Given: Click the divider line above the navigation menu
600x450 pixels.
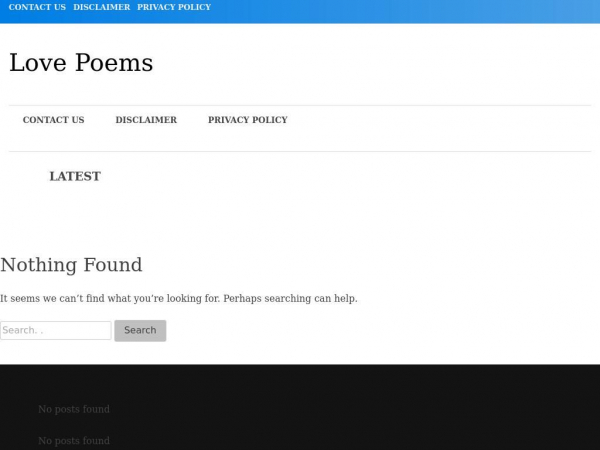Looking at the screenshot, I should (x=300, y=105).
